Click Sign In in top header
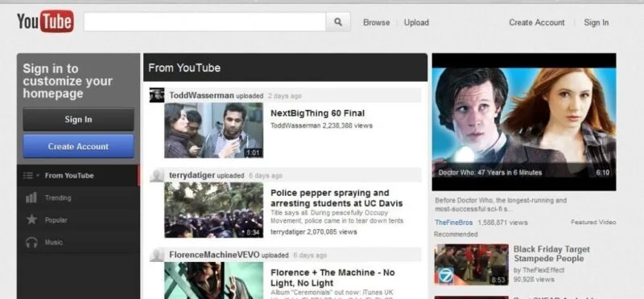 coord(597,23)
